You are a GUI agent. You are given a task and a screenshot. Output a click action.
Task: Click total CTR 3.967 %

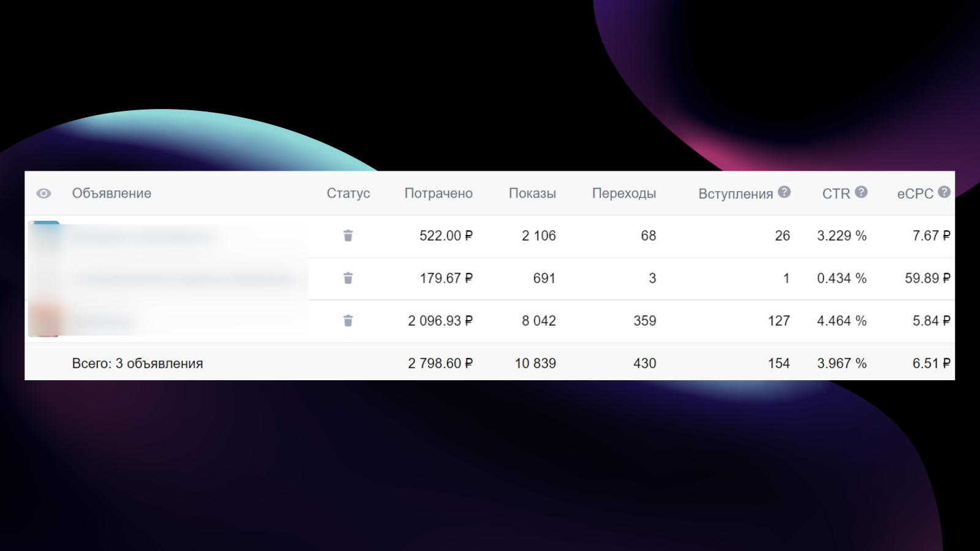click(x=842, y=364)
